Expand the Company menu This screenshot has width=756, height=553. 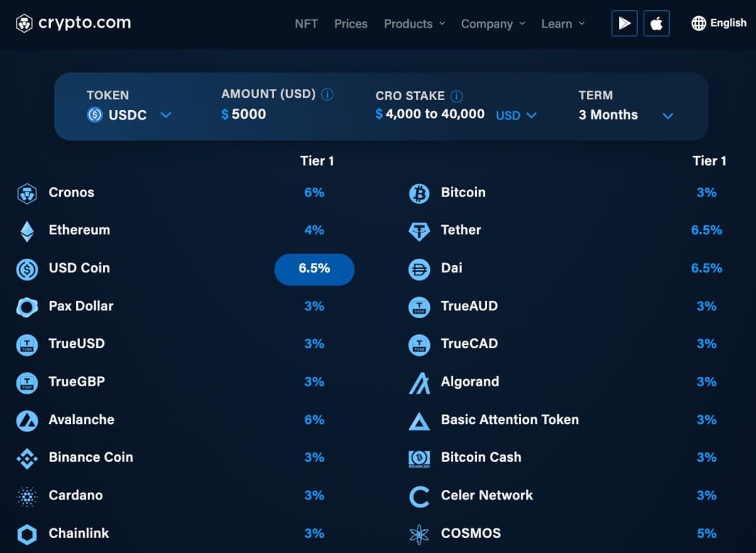point(493,24)
